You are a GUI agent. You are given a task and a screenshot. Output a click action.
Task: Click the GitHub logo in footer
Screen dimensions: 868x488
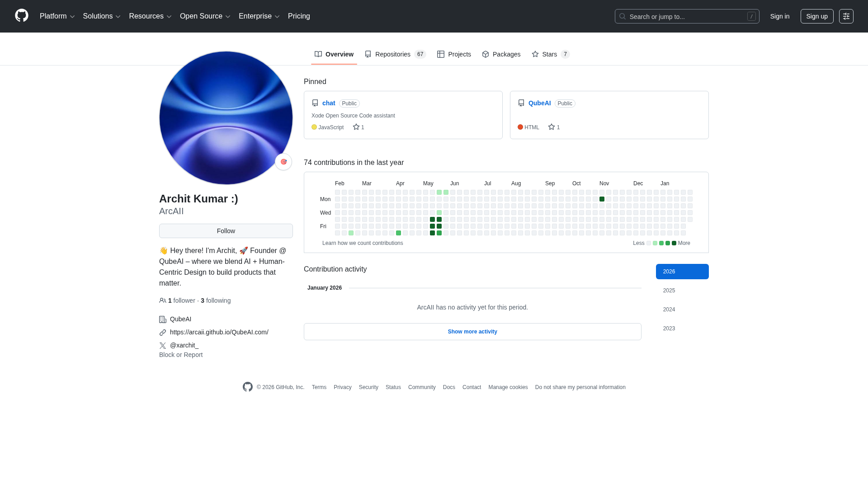pos(248,387)
